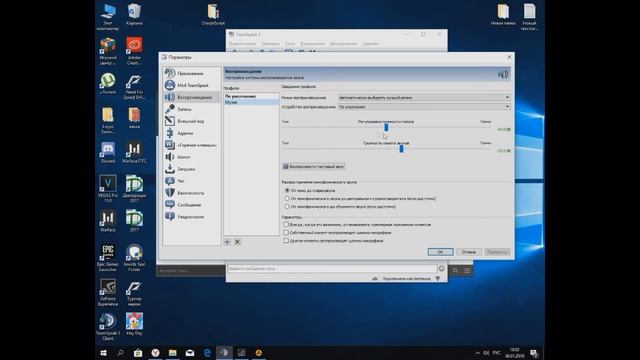Select the second profile in the profiles list
The width and height of the screenshot is (640, 360).
[251, 102]
